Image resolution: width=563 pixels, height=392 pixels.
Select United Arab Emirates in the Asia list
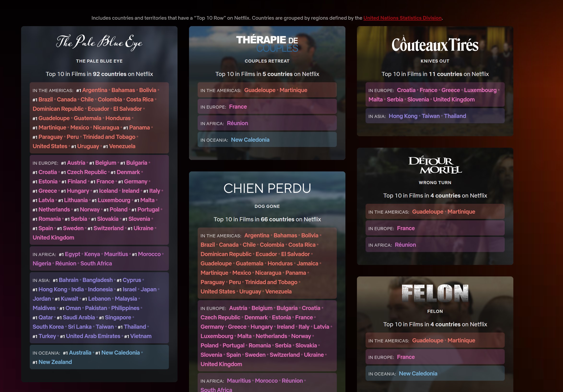[x=93, y=336]
